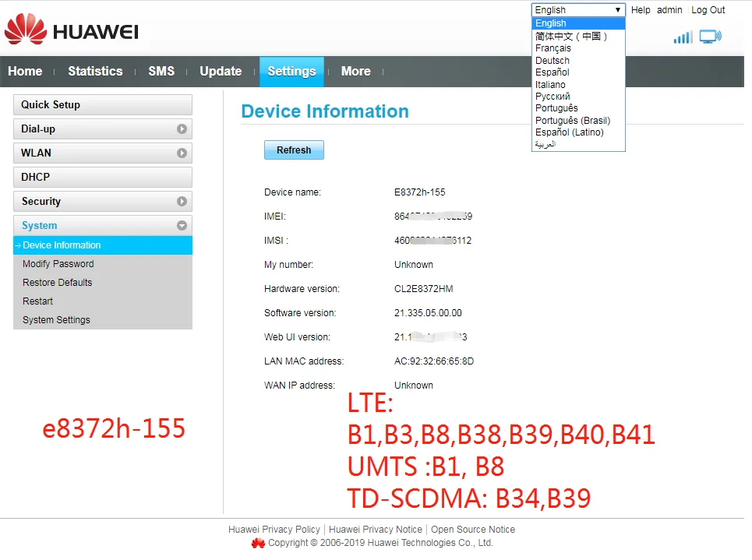Choose 简体中文 language option
The width and height of the screenshot is (752, 560).
point(578,36)
